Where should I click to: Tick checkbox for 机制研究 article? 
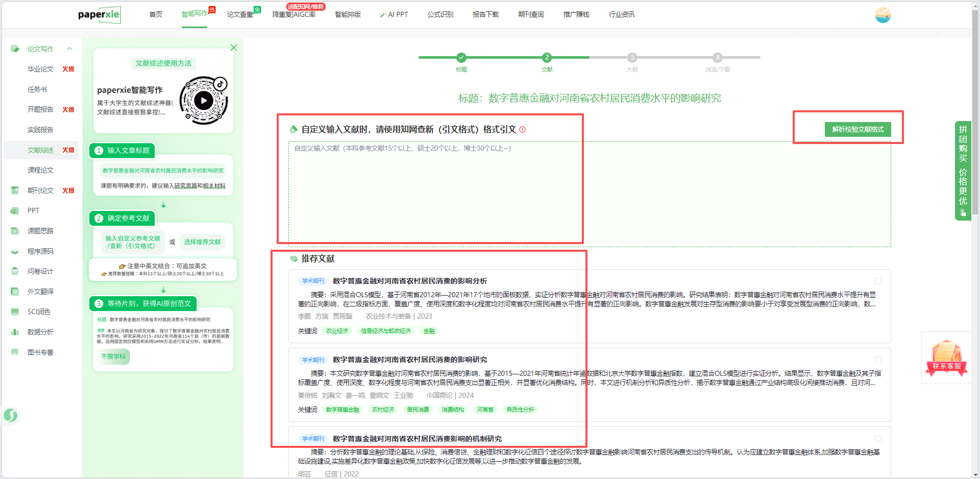(x=878, y=439)
